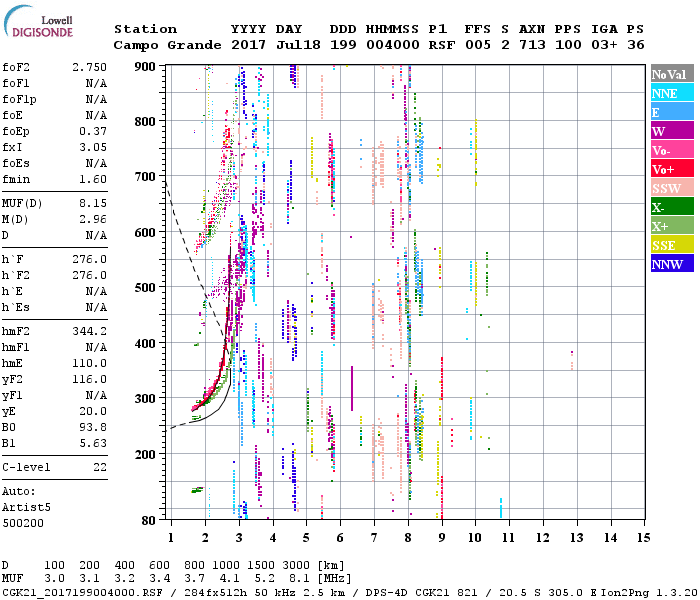The width and height of the screenshot is (700, 600).
Task: Click the D 1500 km distance value
Action: (x=261, y=566)
